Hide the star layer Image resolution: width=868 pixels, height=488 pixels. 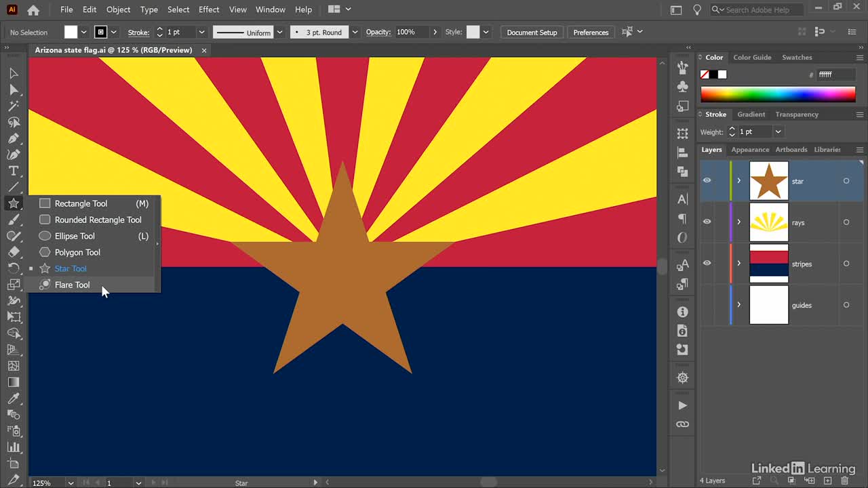coord(707,181)
